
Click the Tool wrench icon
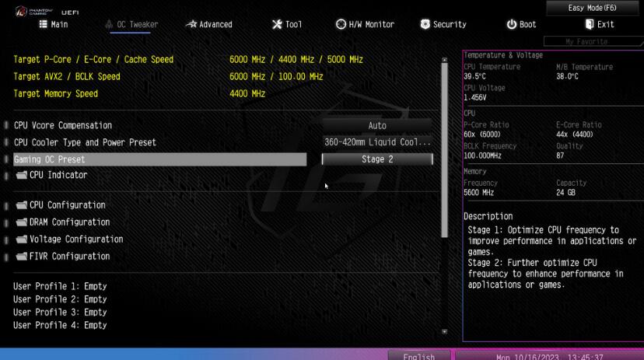[277, 24]
